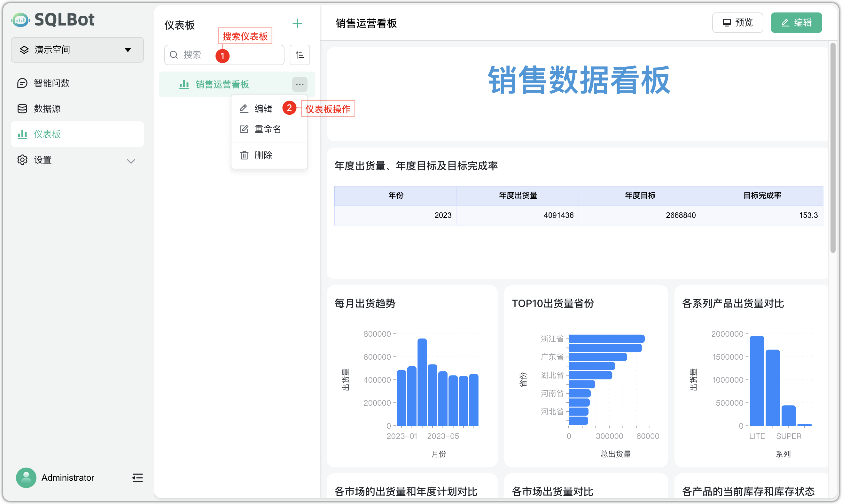Screen dimensions: 842x504
Task: Click the SQLBot logo icon
Action: (x=20, y=20)
